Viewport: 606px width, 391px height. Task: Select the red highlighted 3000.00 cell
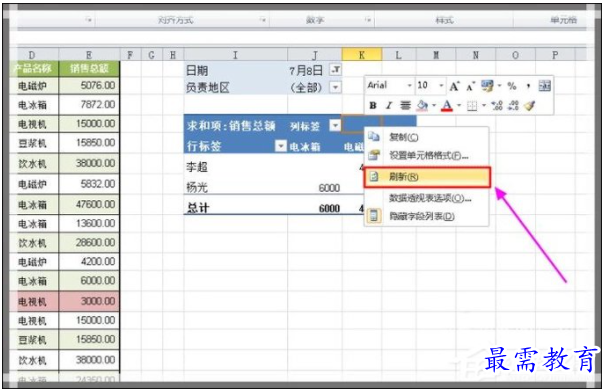click(89, 301)
